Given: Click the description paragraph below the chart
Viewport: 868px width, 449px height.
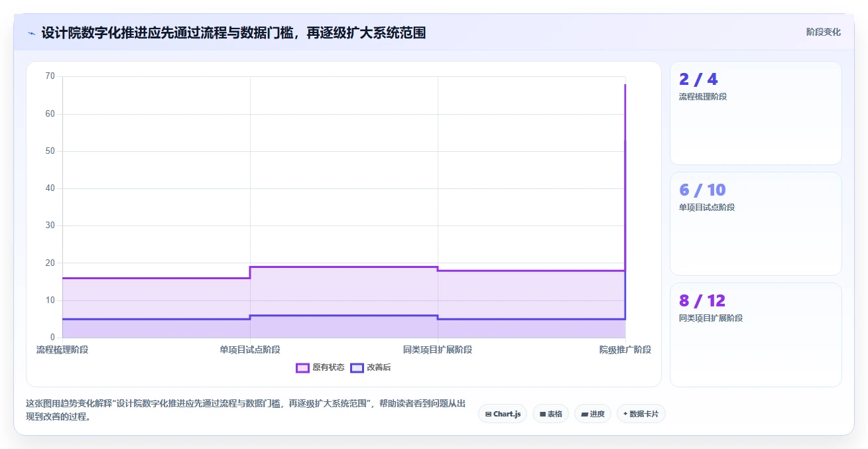Looking at the screenshot, I should coord(246,410).
